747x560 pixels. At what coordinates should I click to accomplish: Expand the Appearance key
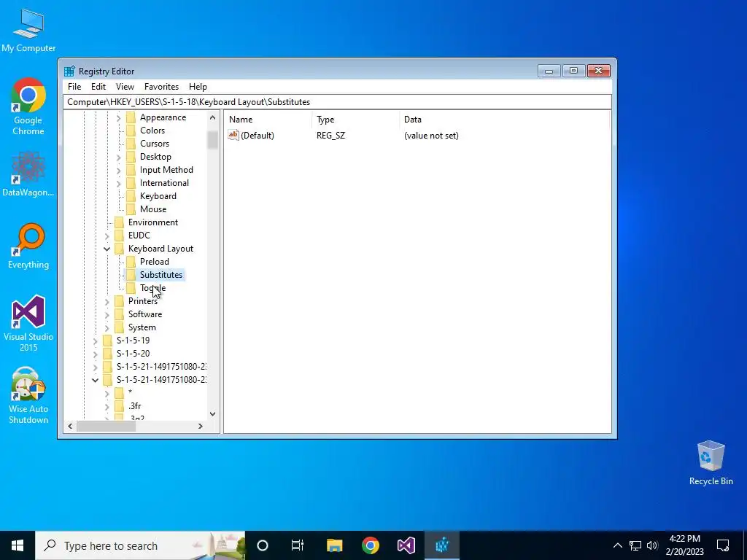119,117
